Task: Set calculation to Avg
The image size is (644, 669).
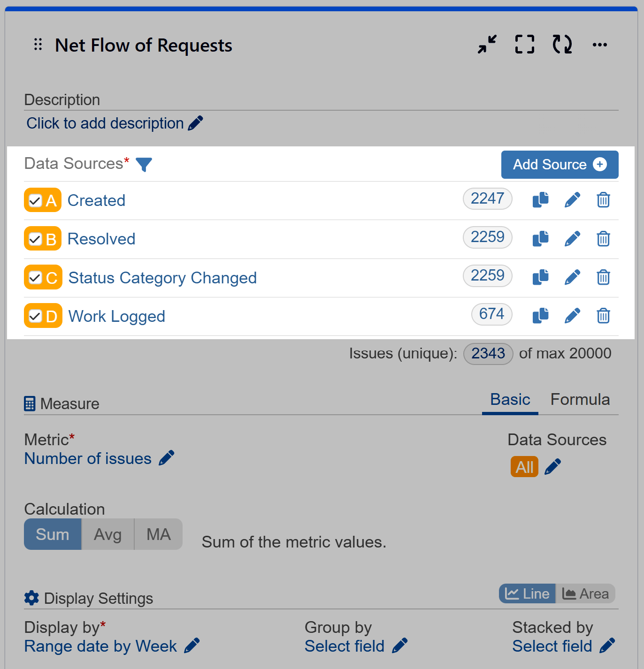Action: click(x=107, y=534)
